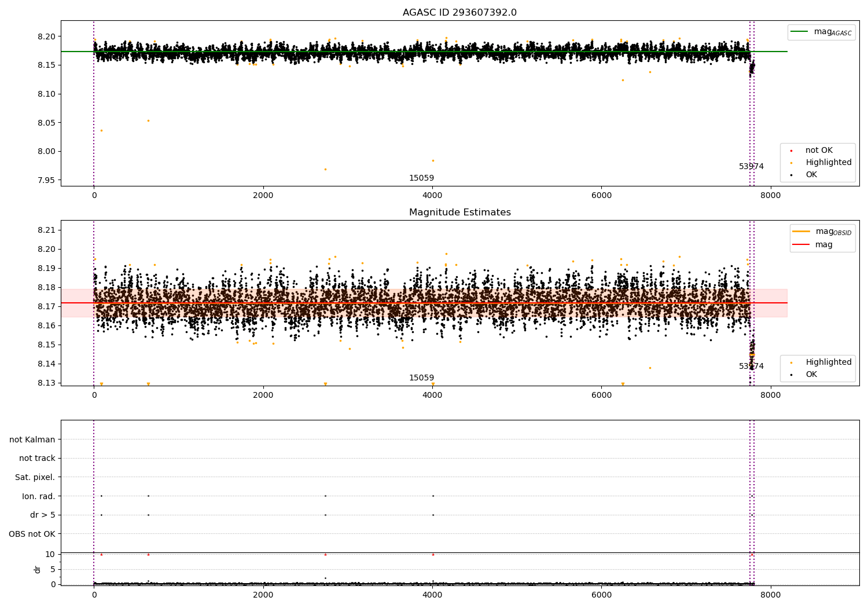Viewport: 868px width, 608px height.
Task: Click the '15059' annotation in the middle plot
Action: tap(421, 378)
